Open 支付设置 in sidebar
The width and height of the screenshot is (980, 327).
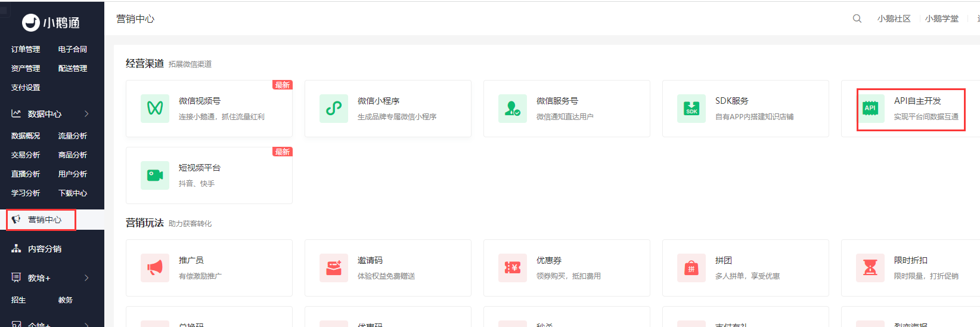[26, 88]
